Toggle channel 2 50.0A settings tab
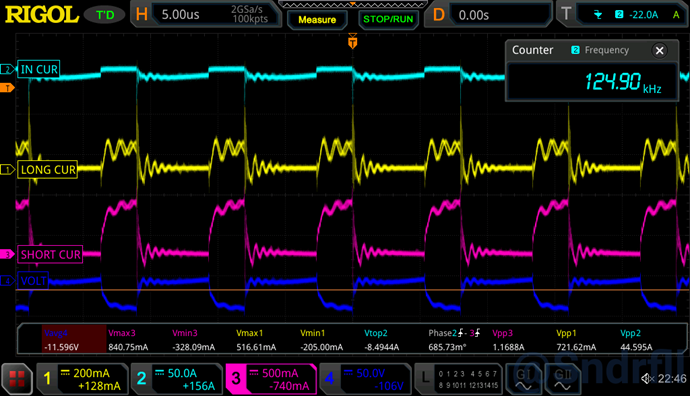The image size is (690, 396). tap(176, 379)
